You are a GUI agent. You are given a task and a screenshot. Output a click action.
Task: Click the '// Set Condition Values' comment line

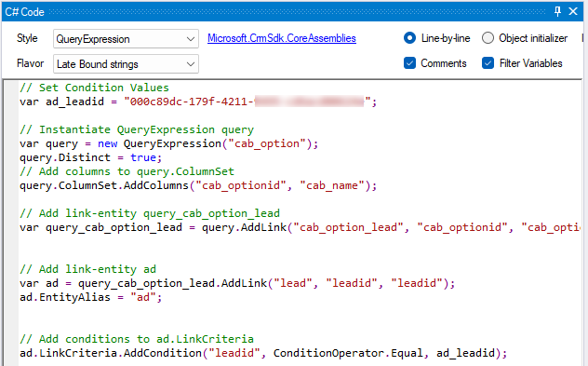click(94, 88)
